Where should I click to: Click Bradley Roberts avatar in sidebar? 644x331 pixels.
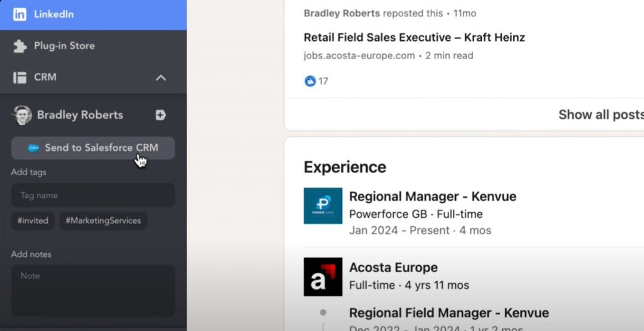[x=22, y=115]
